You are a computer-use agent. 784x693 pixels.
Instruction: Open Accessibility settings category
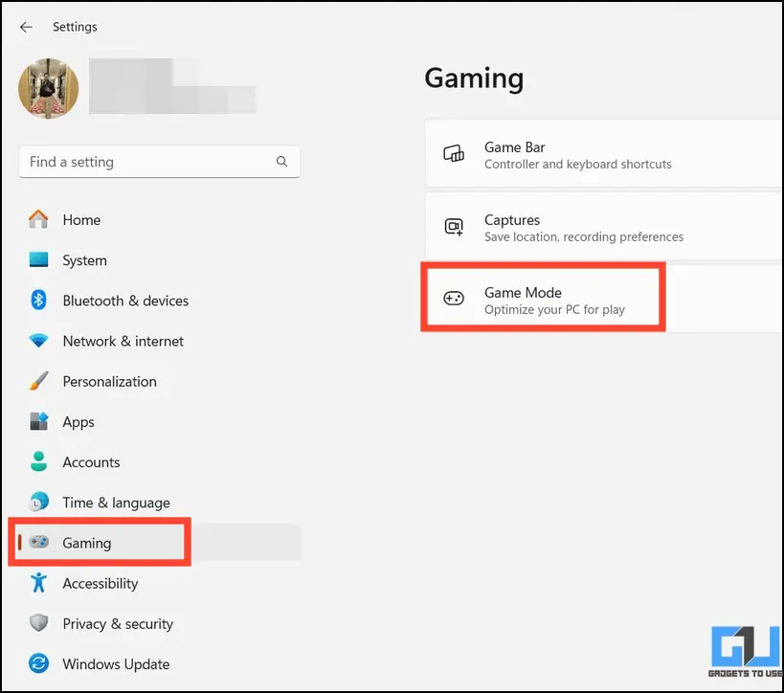[x=160, y=584]
